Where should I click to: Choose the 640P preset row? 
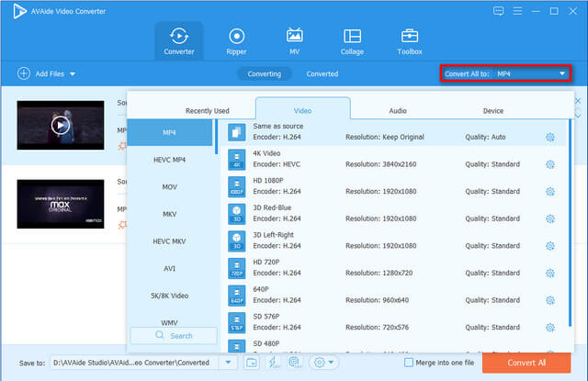(x=394, y=296)
